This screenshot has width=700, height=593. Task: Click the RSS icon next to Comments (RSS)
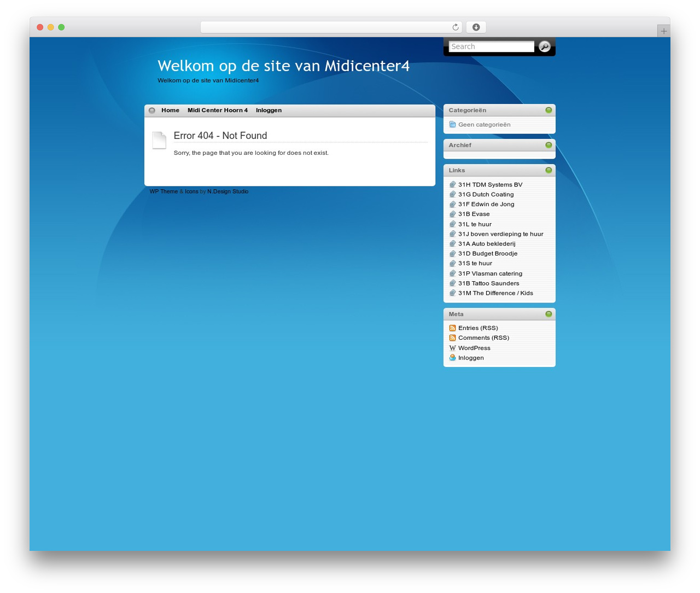point(452,338)
